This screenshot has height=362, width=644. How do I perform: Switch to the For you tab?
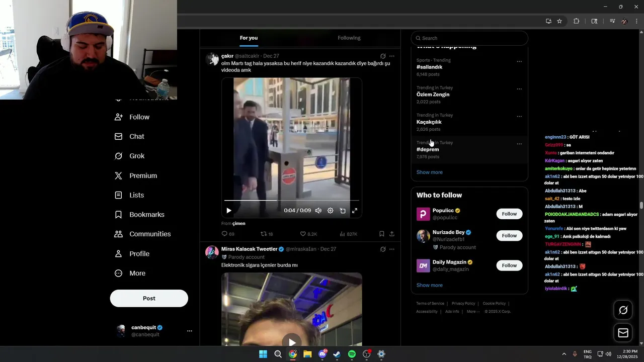point(249,38)
